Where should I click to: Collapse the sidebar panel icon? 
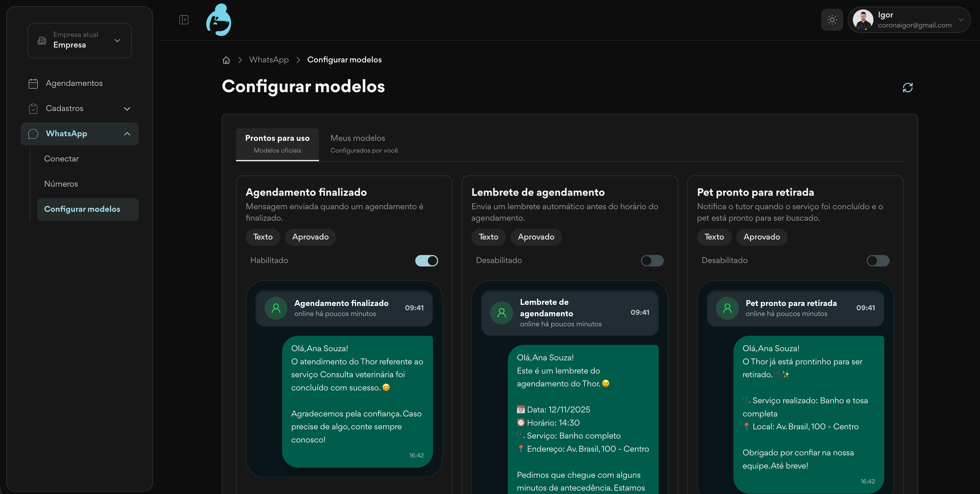tap(184, 20)
